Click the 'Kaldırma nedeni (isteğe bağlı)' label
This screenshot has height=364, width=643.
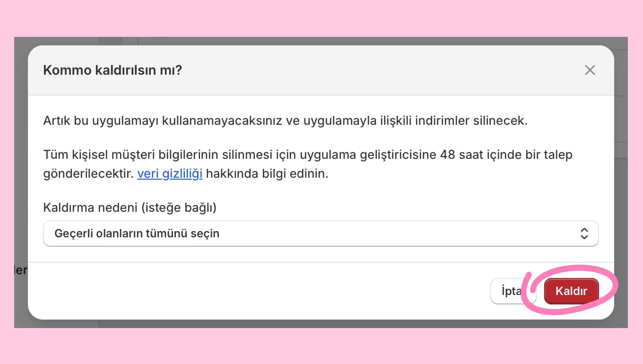point(130,208)
